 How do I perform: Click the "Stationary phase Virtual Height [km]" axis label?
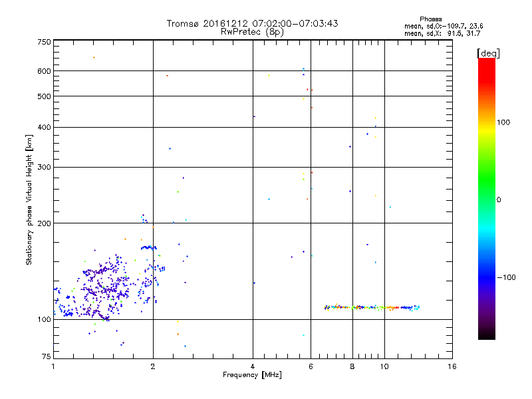coord(29,200)
